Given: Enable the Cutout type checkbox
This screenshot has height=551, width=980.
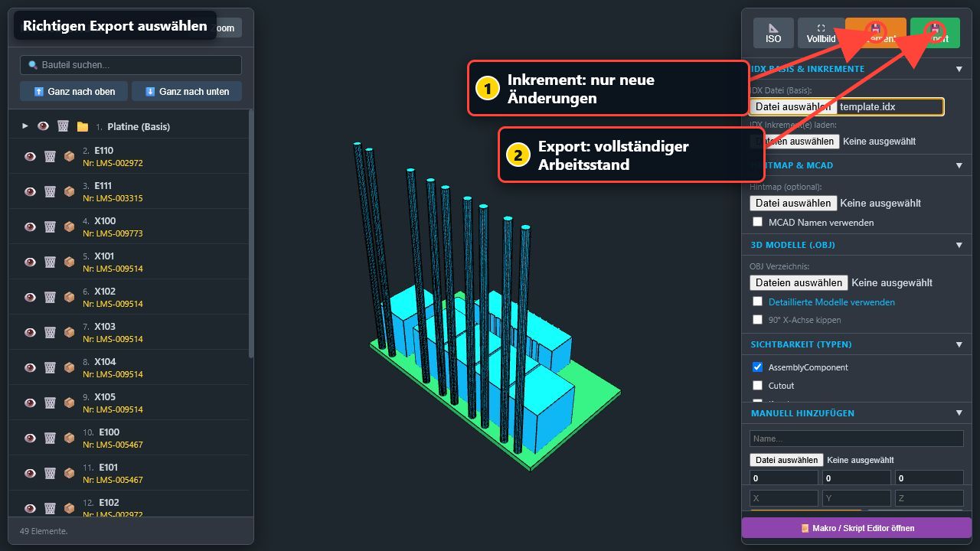Looking at the screenshot, I should coord(758,386).
